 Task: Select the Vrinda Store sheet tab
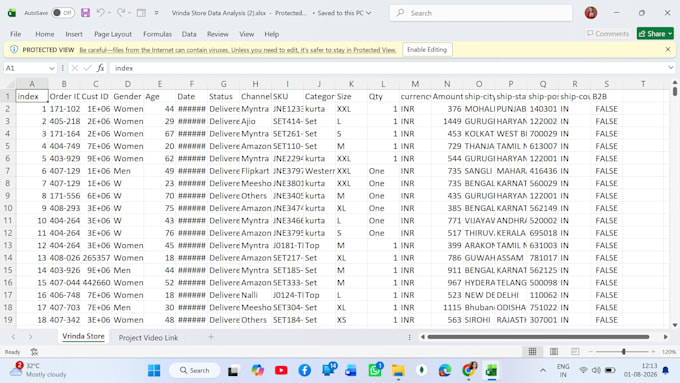pyautogui.click(x=83, y=337)
